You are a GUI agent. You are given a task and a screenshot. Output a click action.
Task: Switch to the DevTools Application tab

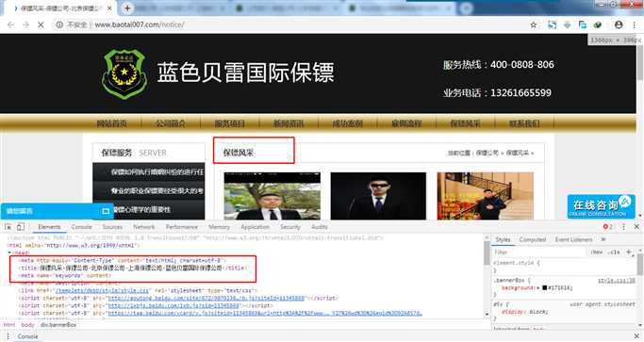point(255,227)
